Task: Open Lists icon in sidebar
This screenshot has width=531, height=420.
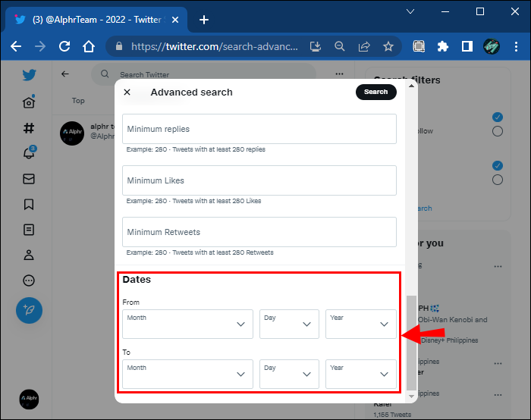Action: [29, 230]
